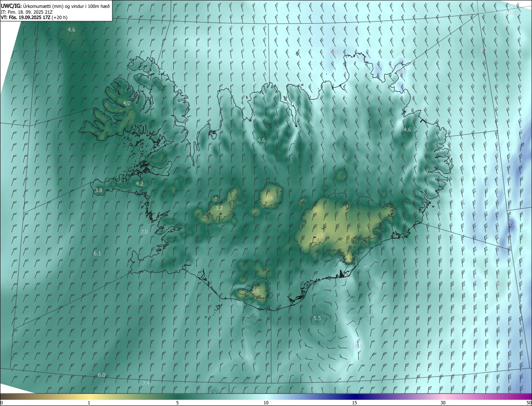
Task: Click the 10 tick label on the color scale
Action: coord(266,403)
